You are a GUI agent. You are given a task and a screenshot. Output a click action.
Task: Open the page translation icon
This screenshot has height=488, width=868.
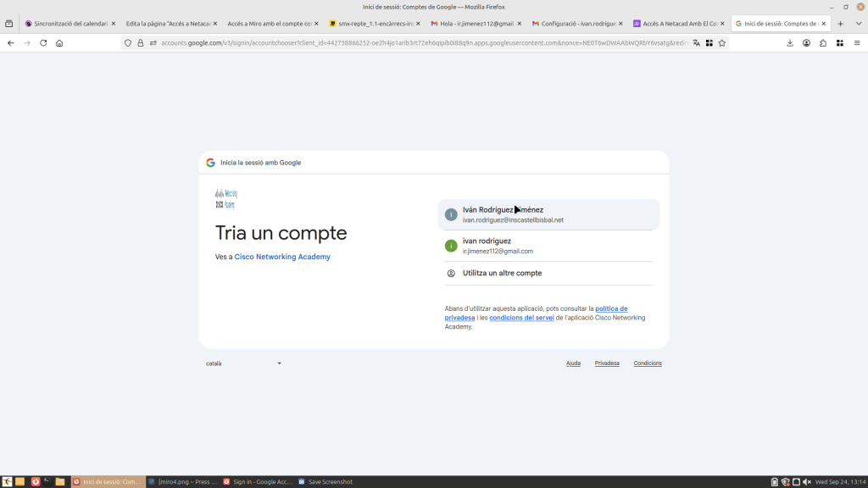tap(697, 42)
